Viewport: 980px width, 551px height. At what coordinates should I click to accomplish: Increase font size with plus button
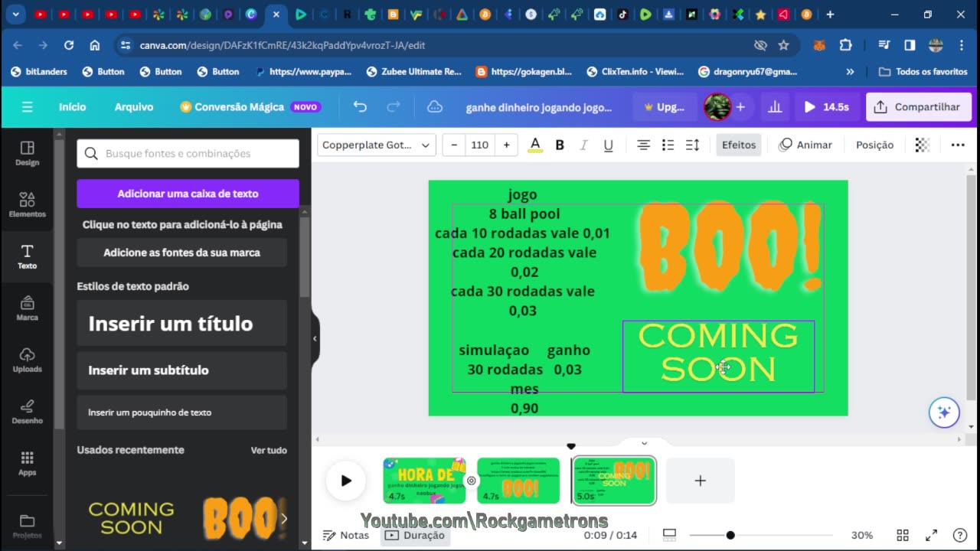click(x=506, y=145)
